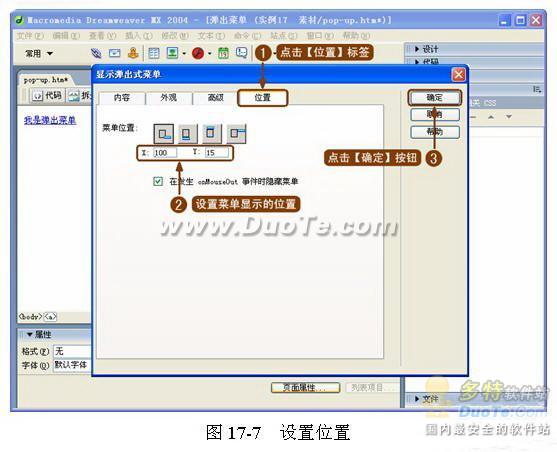Close the 显示弹出式菜单 dialog
The image size is (557, 452).
(x=459, y=75)
